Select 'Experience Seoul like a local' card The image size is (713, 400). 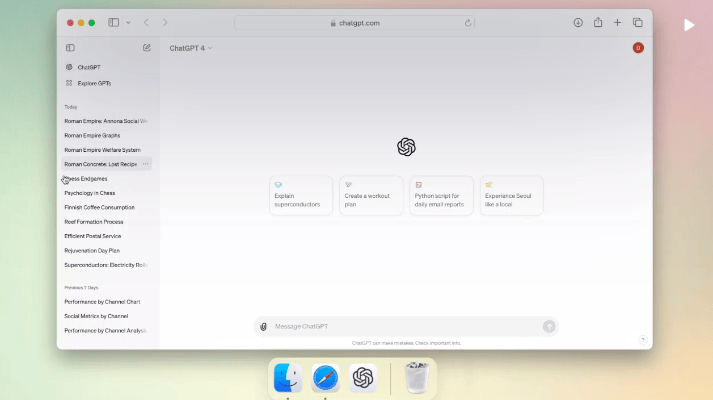(x=512, y=195)
